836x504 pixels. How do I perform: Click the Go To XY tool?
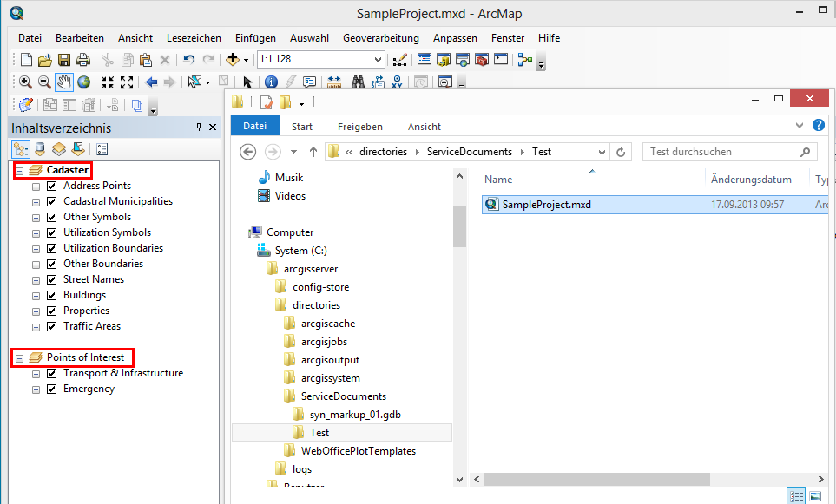pyautogui.click(x=396, y=82)
